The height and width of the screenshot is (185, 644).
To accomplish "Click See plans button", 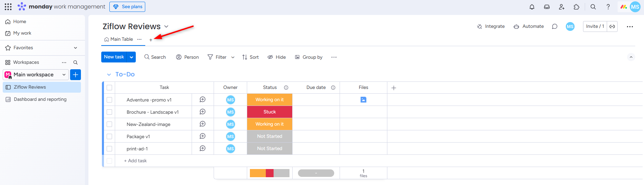I will click(127, 7).
